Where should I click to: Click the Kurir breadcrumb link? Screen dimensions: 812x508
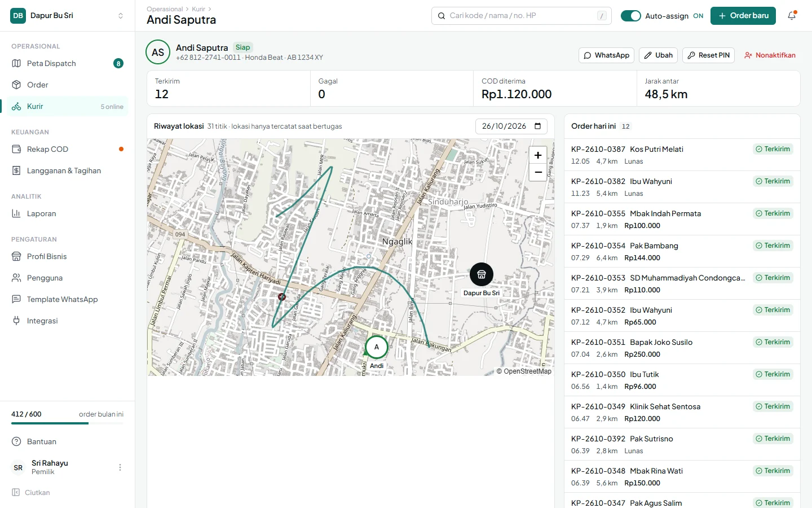click(x=198, y=9)
